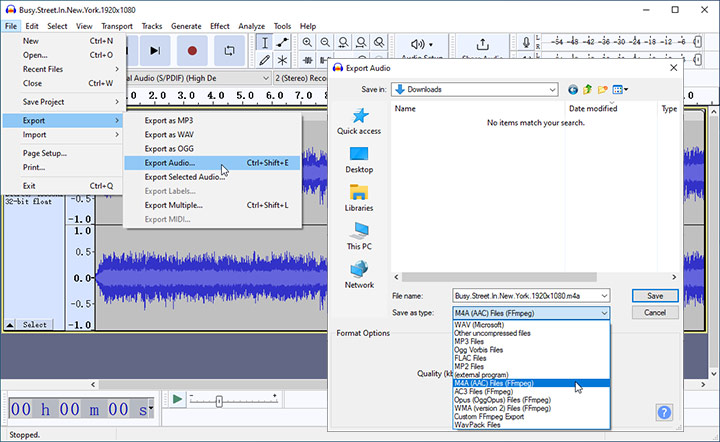Open Quick access in Export dialog
This screenshot has height=442, width=720.
coord(359,122)
